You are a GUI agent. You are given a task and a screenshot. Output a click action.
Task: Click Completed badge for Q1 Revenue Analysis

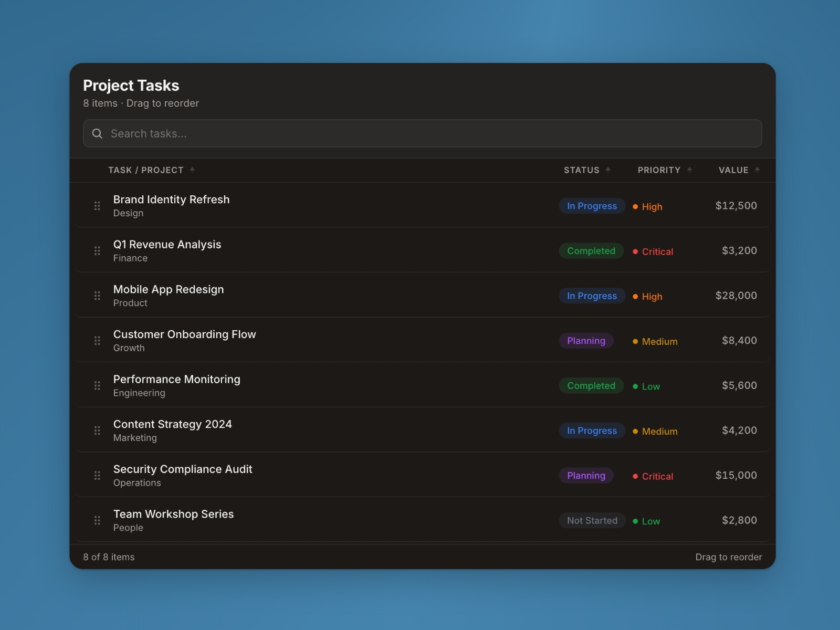click(x=591, y=251)
